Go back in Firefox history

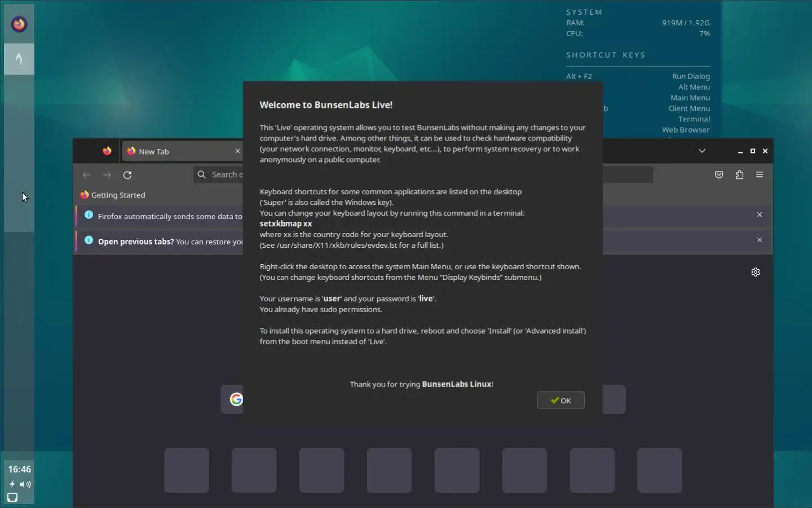[86, 175]
